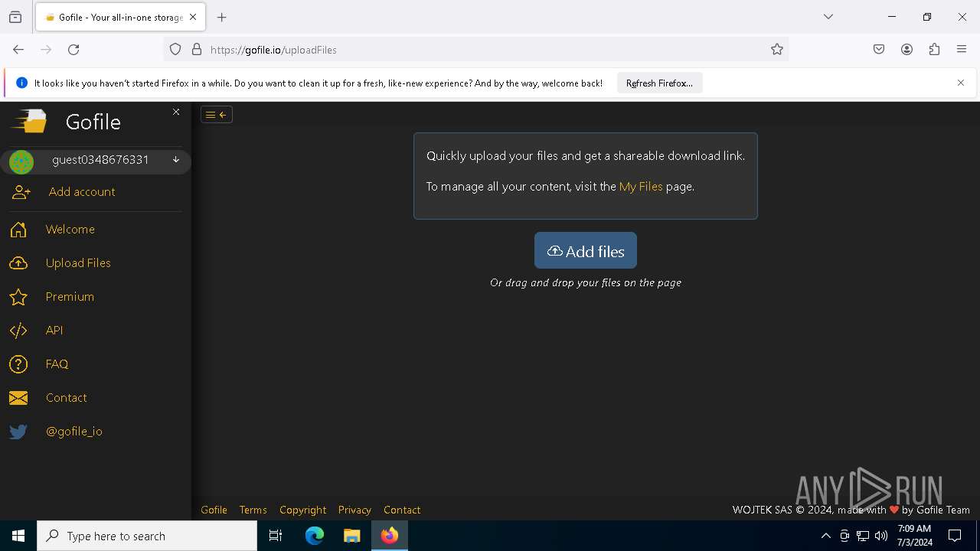
Task: Click the Firefox View icon
Action: point(15,17)
